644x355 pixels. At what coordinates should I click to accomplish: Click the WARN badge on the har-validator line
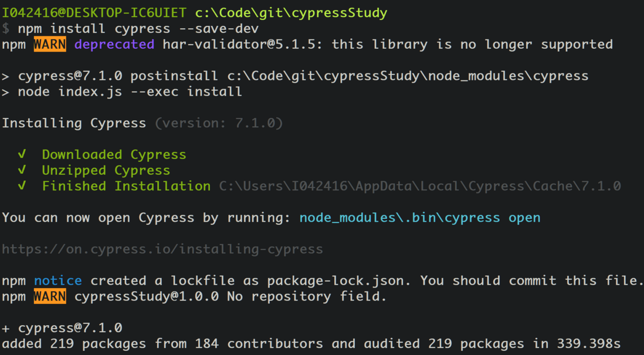(50, 44)
